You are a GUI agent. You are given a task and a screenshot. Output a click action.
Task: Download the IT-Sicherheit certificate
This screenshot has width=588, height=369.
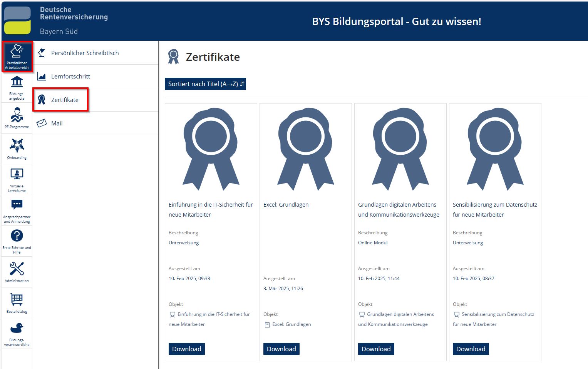pos(187,349)
